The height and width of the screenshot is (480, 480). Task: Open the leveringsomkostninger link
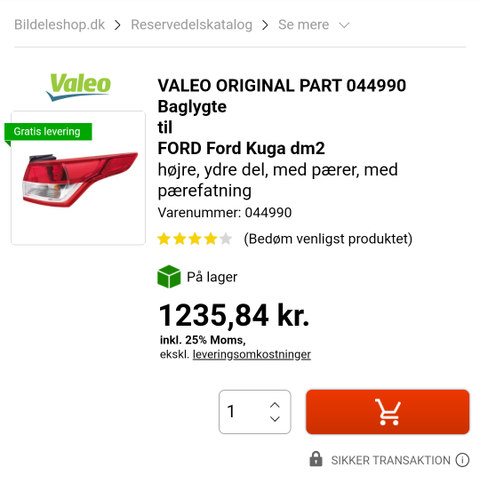click(x=252, y=354)
